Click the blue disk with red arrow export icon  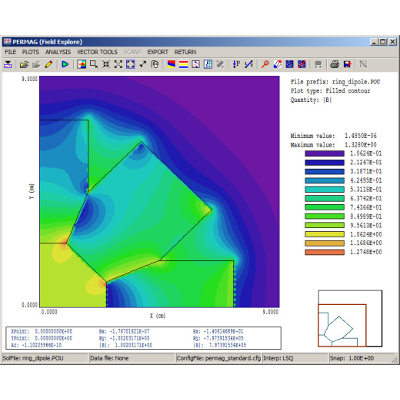pos(347,64)
